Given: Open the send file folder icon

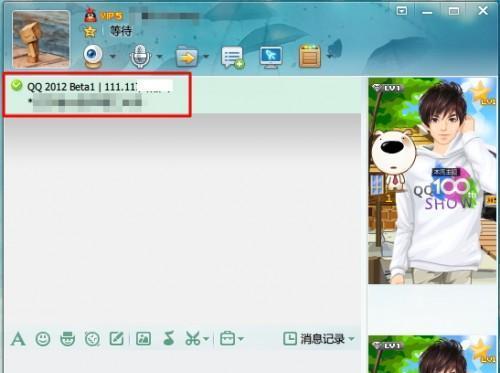Looking at the screenshot, I should point(187,57).
